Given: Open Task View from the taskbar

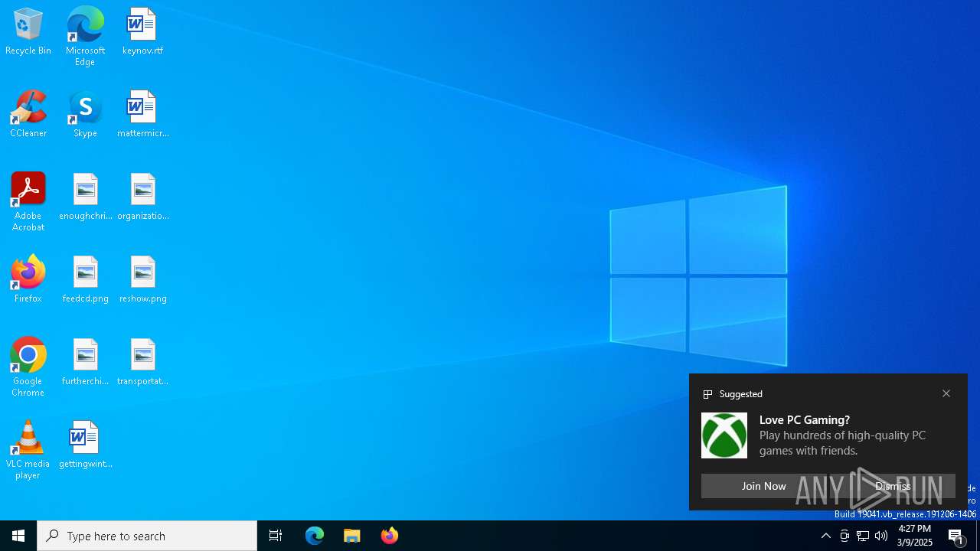Looking at the screenshot, I should tap(276, 536).
